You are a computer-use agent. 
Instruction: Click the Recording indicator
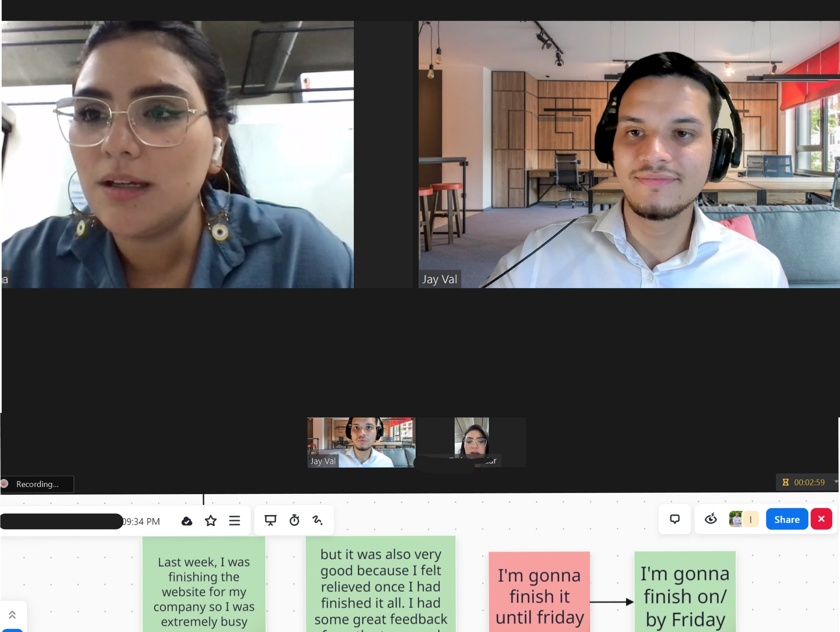point(37,484)
